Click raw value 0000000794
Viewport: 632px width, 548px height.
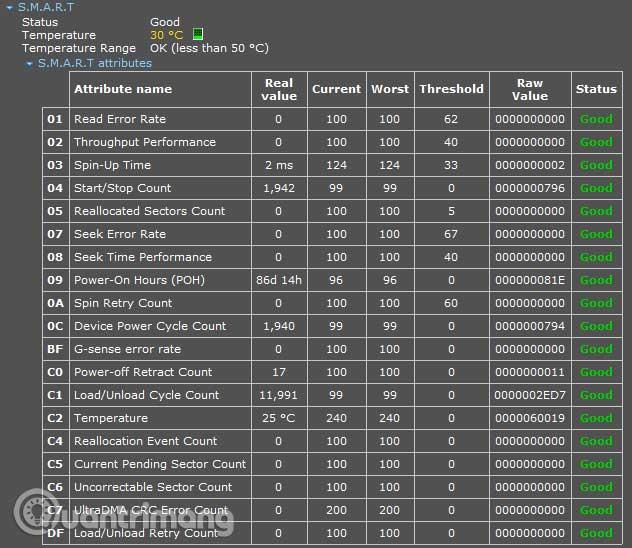pyautogui.click(x=530, y=326)
